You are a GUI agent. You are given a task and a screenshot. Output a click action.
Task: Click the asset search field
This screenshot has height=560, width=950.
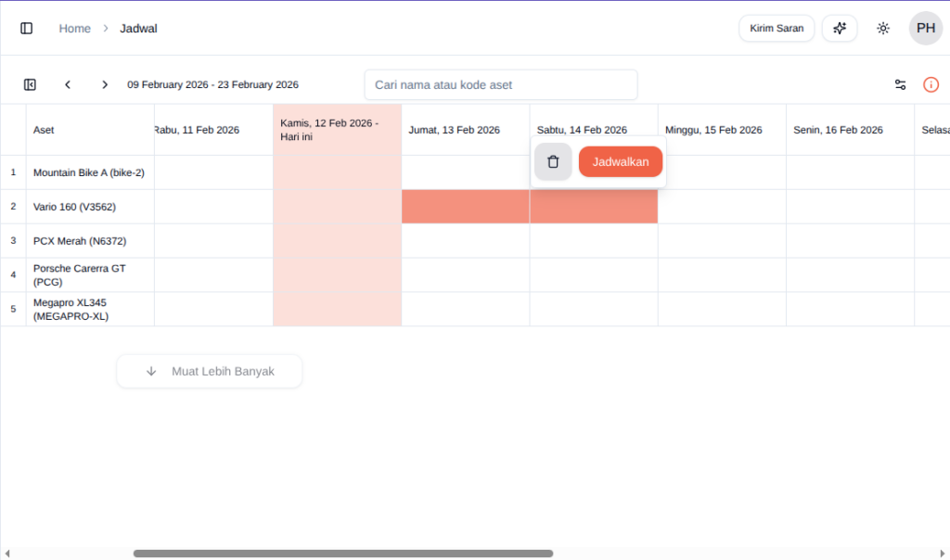point(500,84)
